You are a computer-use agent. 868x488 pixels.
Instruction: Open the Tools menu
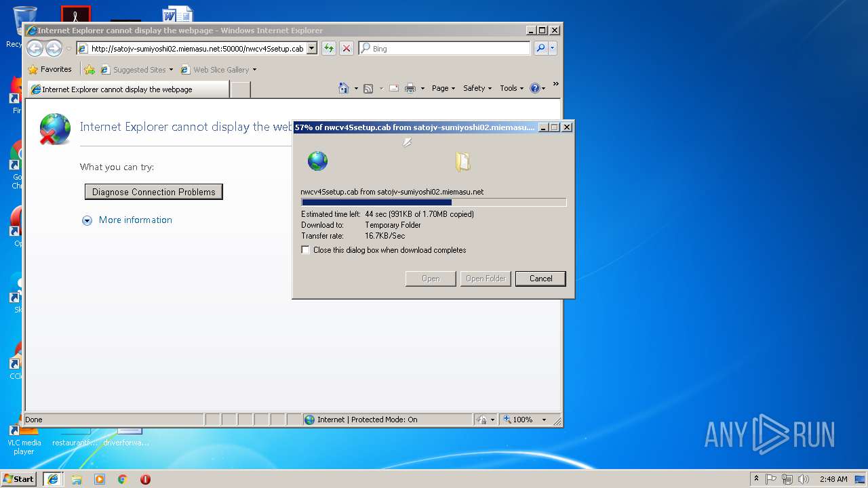512,88
